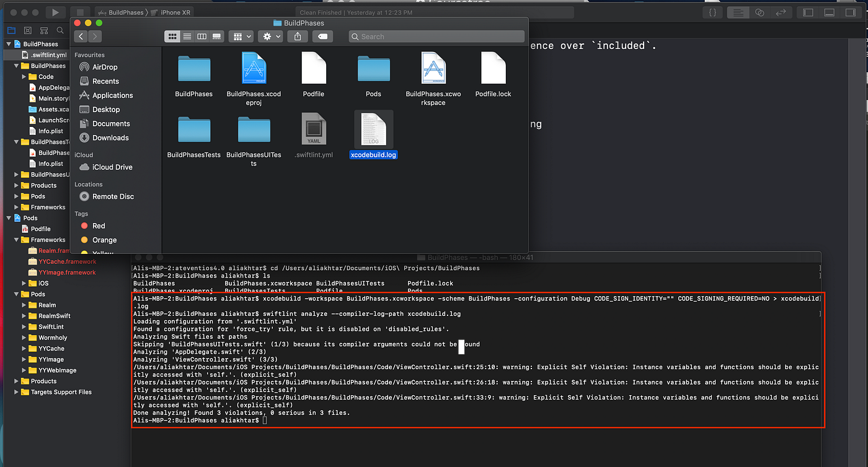Switch to Xcode's assistant editor icon

click(759, 12)
